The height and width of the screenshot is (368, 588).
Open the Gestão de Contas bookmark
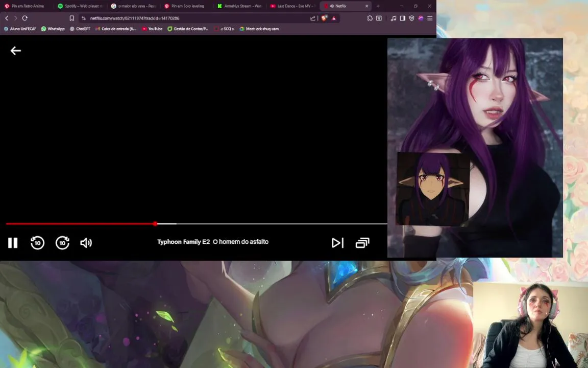point(188,29)
